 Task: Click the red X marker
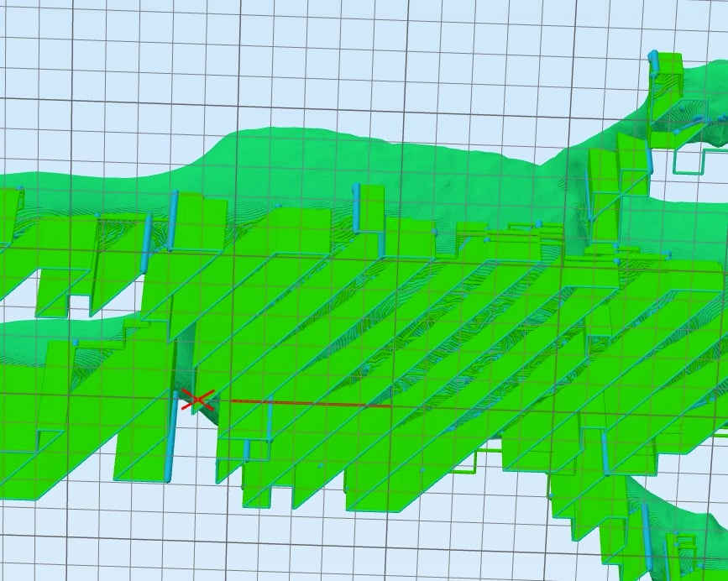tap(196, 400)
